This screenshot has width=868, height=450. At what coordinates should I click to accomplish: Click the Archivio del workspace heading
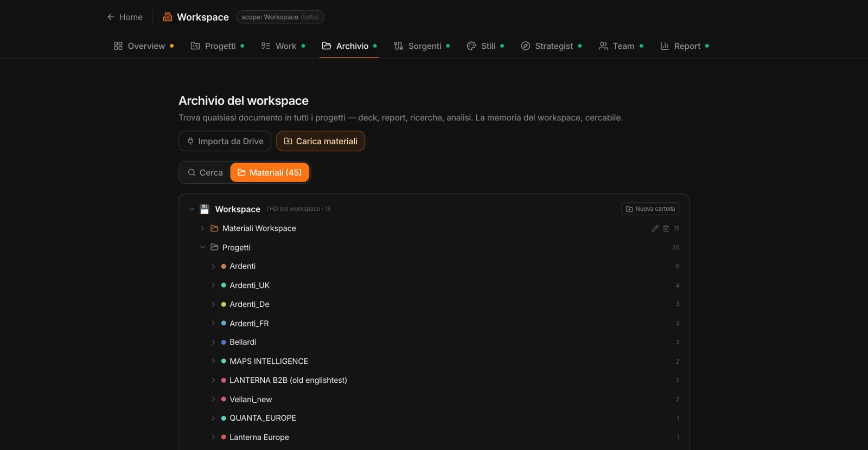click(244, 101)
